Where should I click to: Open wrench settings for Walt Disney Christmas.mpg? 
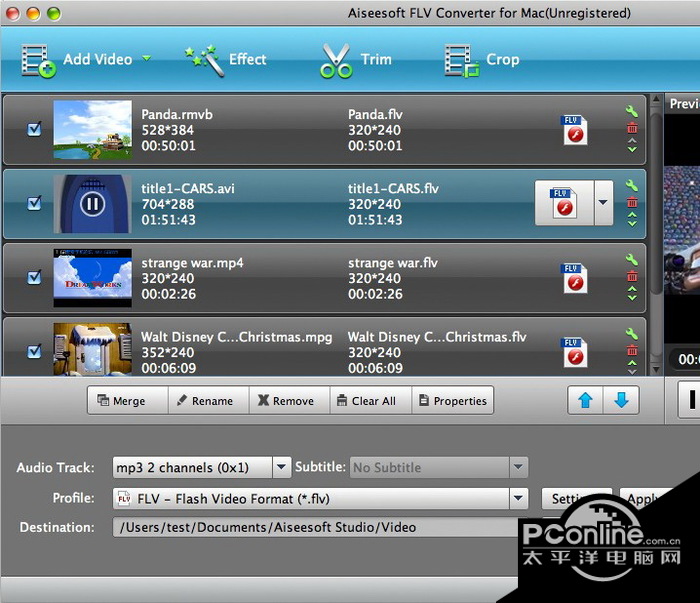tap(632, 333)
